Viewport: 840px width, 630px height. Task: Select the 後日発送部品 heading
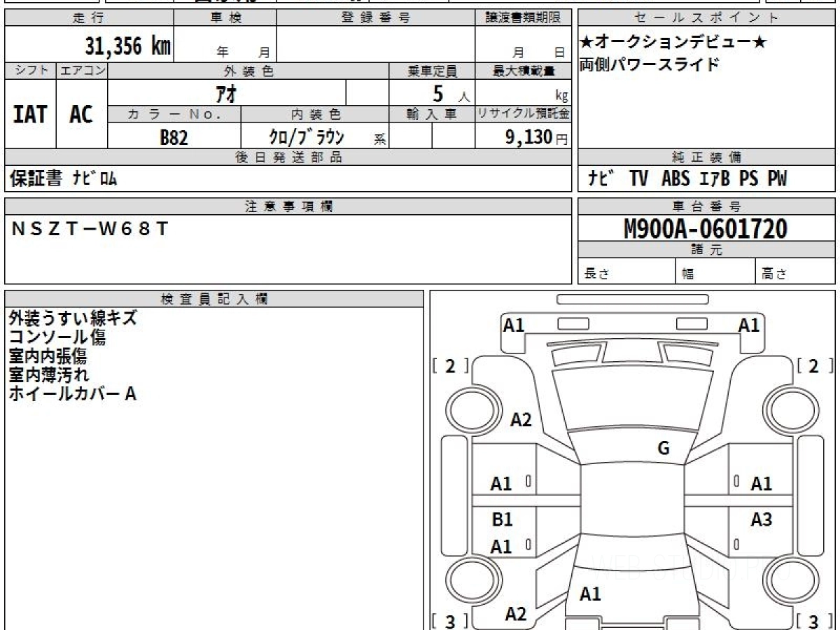[288, 157]
